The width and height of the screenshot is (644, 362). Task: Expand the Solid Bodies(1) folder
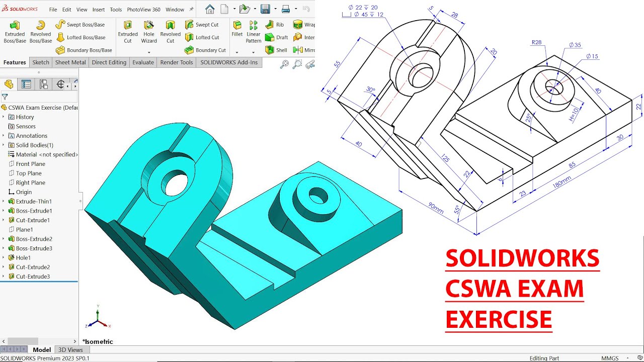point(4,145)
